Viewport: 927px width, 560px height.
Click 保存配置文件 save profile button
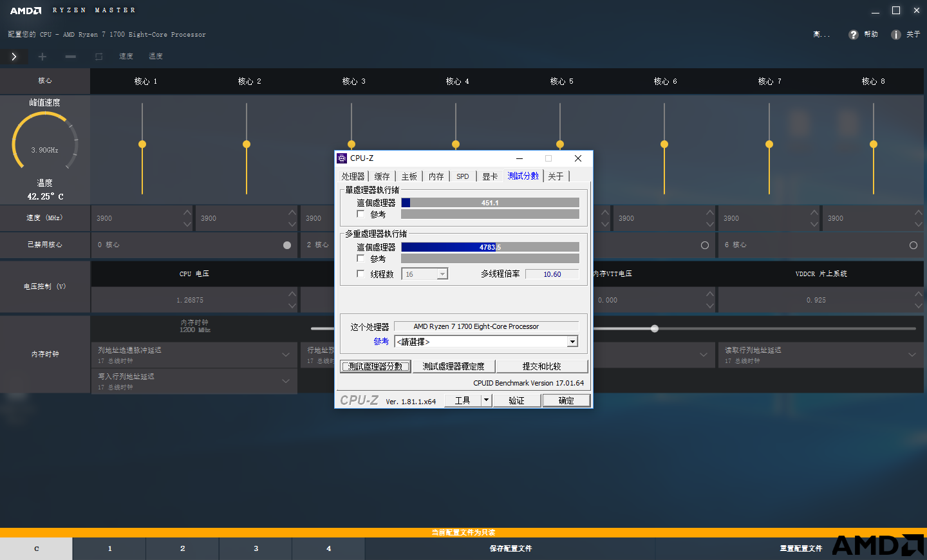coord(510,548)
